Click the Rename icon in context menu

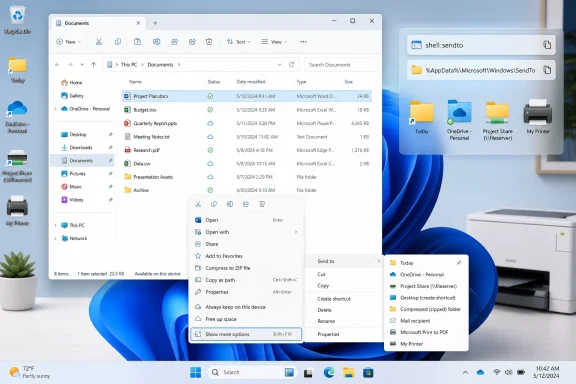[x=230, y=204]
